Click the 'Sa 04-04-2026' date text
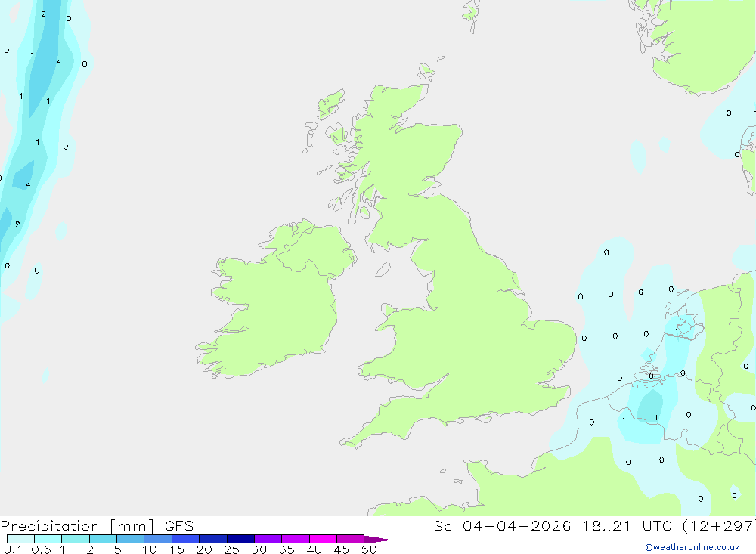This screenshot has width=756, height=554. coord(502,526)
